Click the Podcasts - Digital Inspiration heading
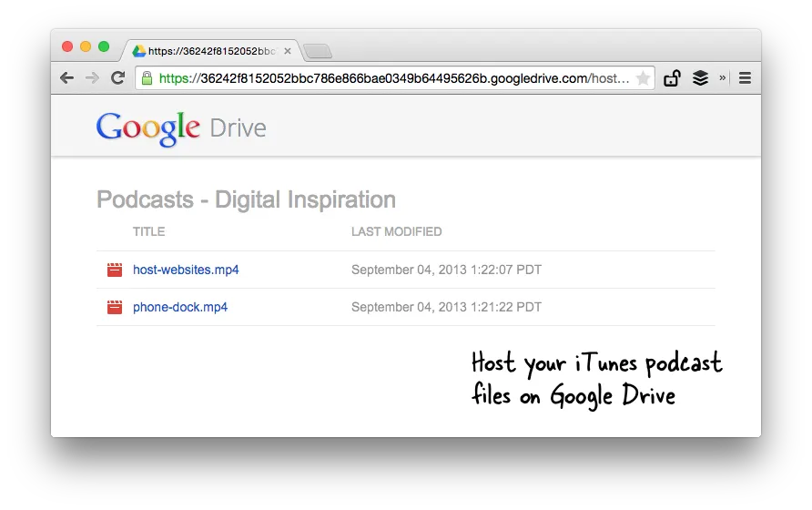 pyautogui.click(x=247, y=199)
